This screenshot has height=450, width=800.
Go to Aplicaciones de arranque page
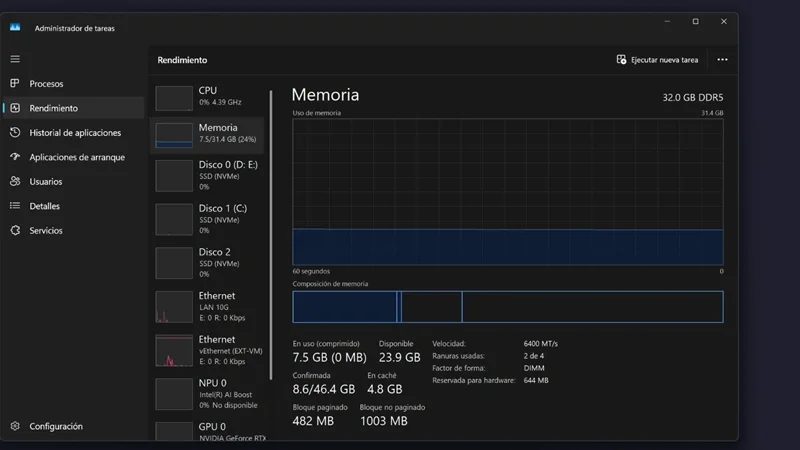click(77, 157)
